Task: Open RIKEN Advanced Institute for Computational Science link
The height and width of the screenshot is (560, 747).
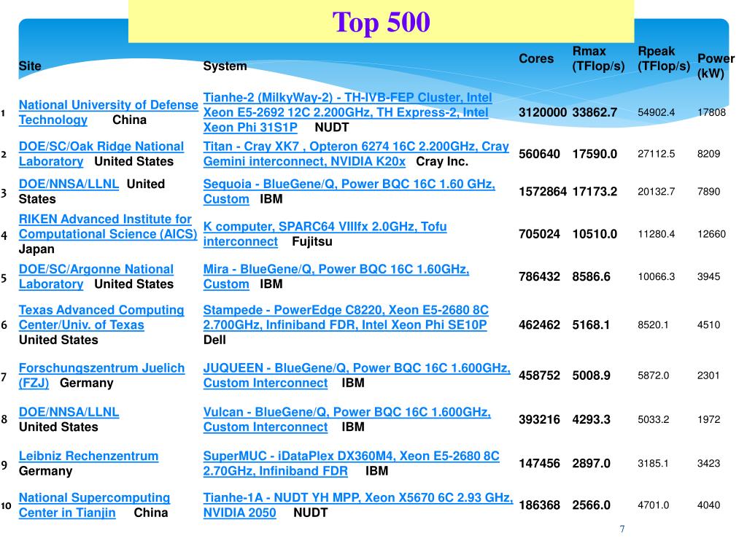Action: click(x=108, y=227)
